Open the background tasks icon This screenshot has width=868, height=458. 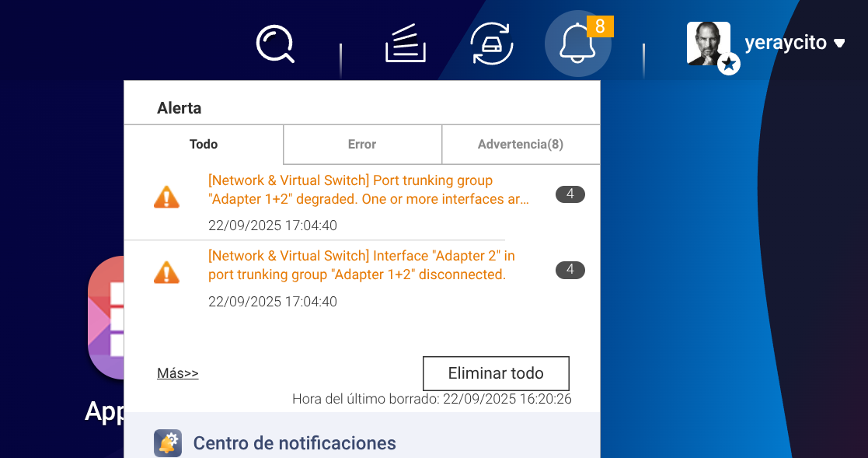405,44
